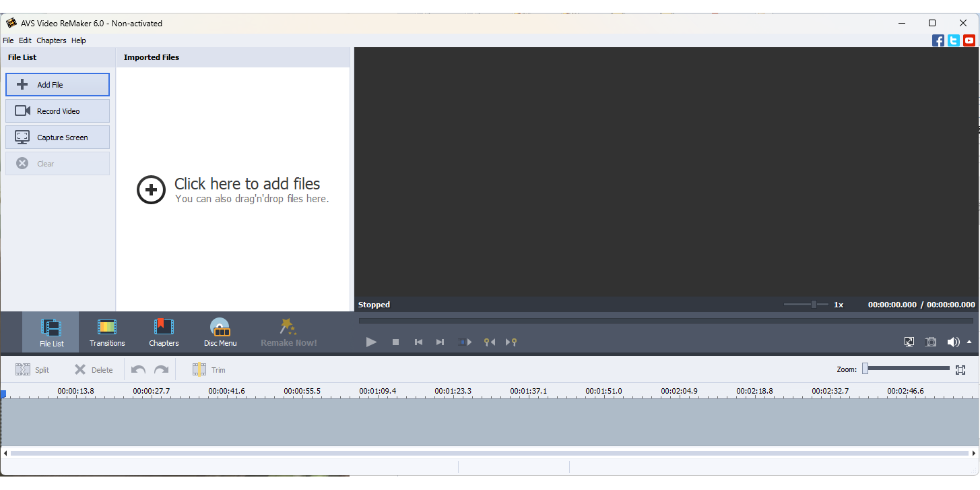The image size is (980, 490).
Task: Click here to add files area
Action: click(x=233, y=190)
